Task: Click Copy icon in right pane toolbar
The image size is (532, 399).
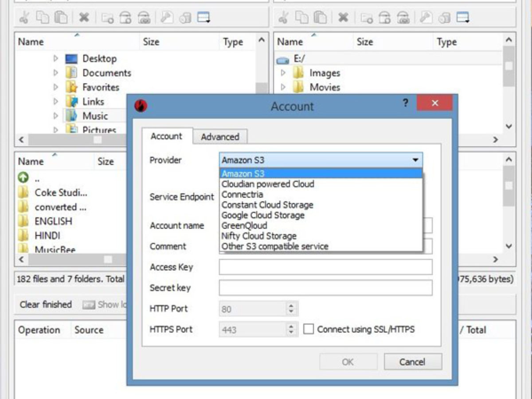Action: 302,17
